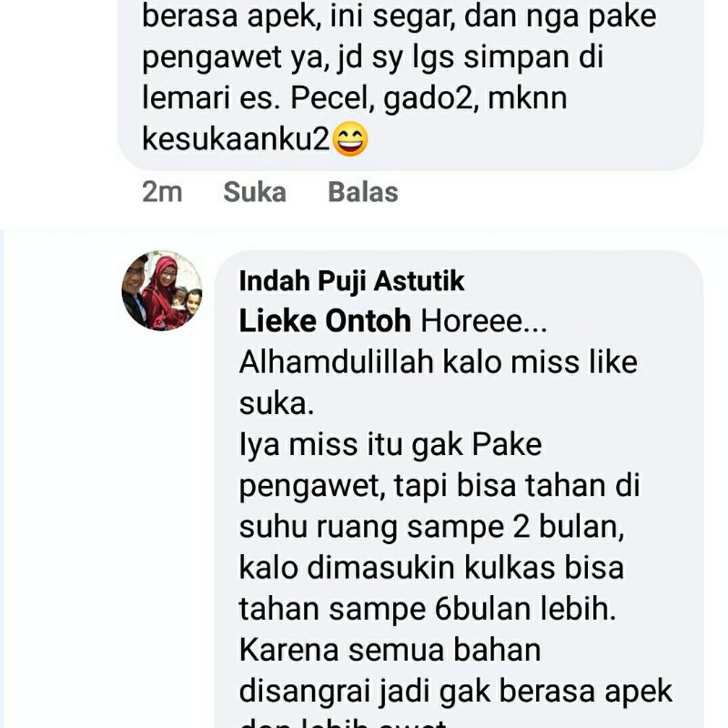The height and width of the screenshot is (728, 728).
Task: Open the tagged Lieke Ontoh mention
Action: (325, 321)
